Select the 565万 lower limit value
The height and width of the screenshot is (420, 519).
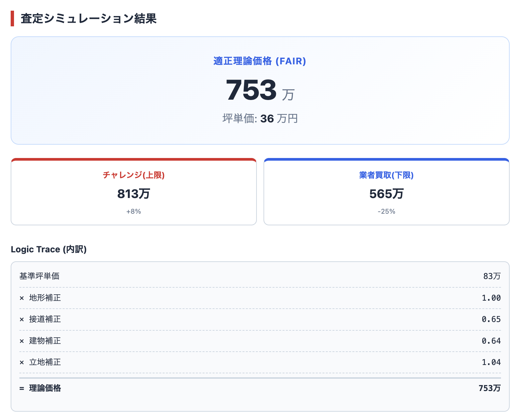click(x=386, y=194)
